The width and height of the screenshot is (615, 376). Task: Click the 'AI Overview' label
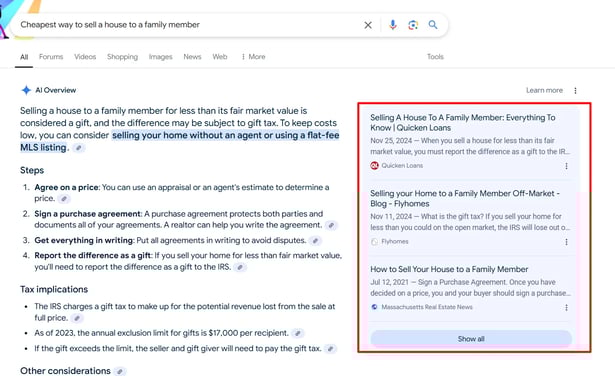coord(56,90)
